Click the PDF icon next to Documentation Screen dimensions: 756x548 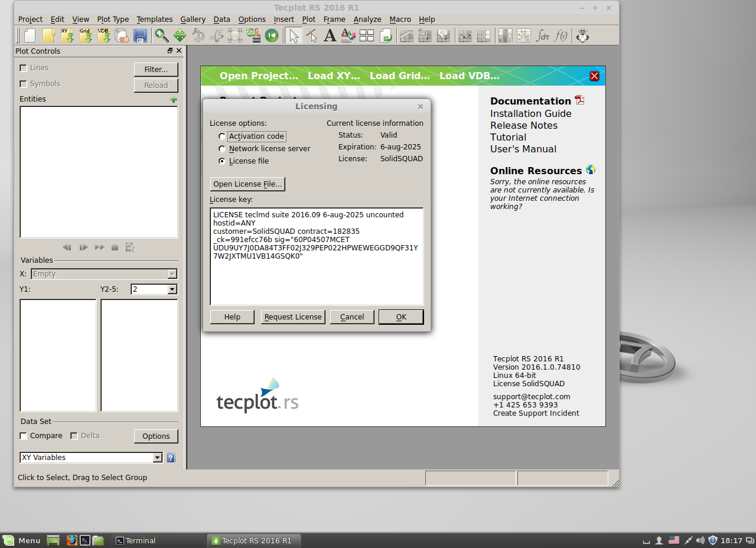[x=579, y=100]
